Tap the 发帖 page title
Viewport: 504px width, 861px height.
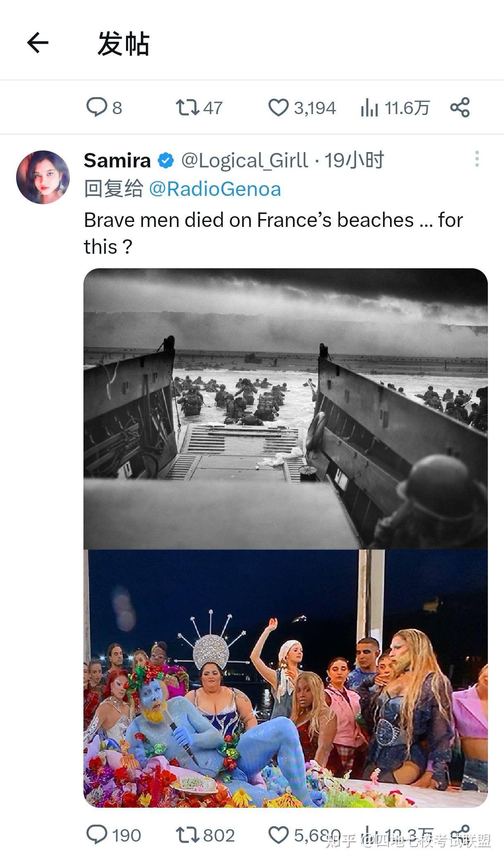tap(123, 43)
